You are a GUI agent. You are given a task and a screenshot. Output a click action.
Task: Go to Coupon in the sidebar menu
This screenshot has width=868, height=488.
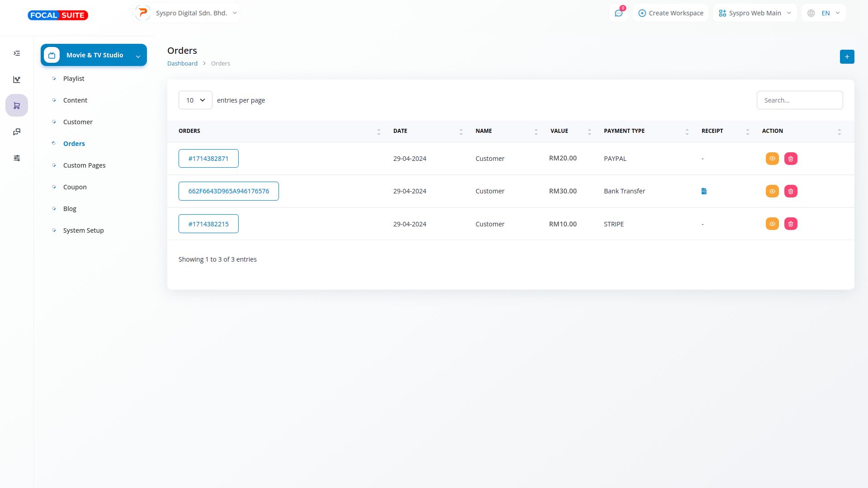point(75,187)
